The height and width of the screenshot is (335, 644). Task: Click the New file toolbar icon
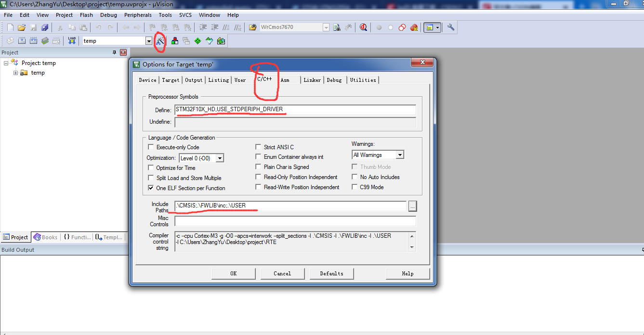pyautogui.click(x=10, y=27)
